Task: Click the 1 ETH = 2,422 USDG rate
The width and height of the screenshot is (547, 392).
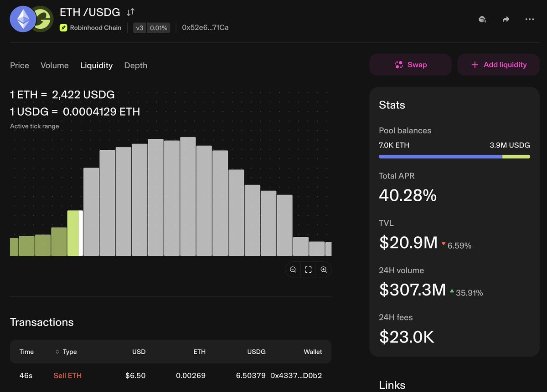Action: coord(62,95)
